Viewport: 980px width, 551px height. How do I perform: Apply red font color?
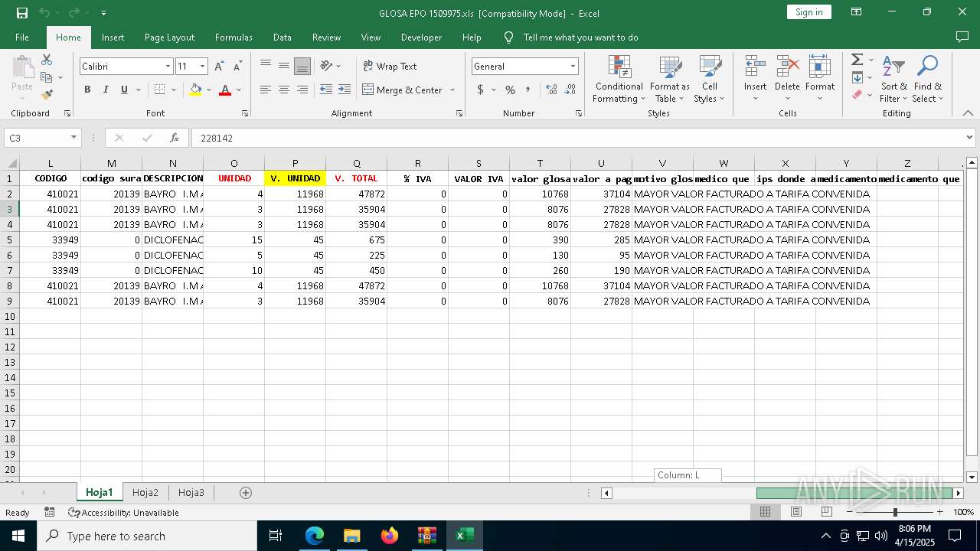click(x=225, y=90)
